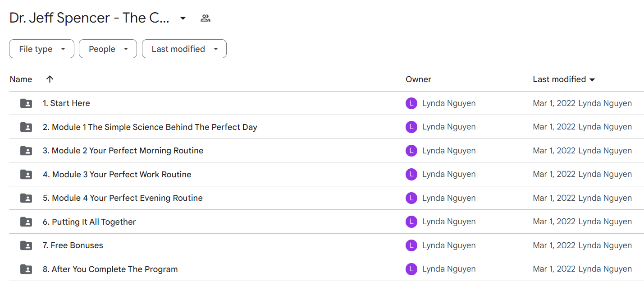644x305 pixels.
Task: Open the "7. Free Bonuses" folder
Action: 73,245
